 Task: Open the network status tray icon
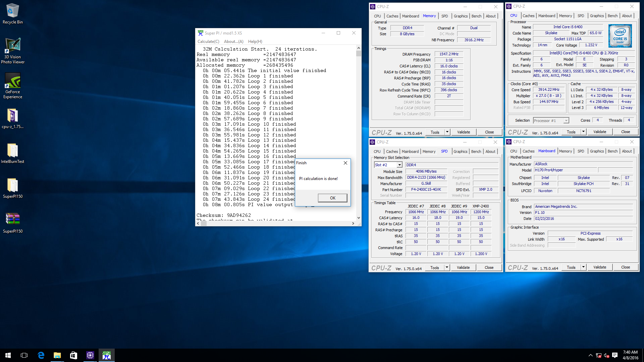coord(599,355)
